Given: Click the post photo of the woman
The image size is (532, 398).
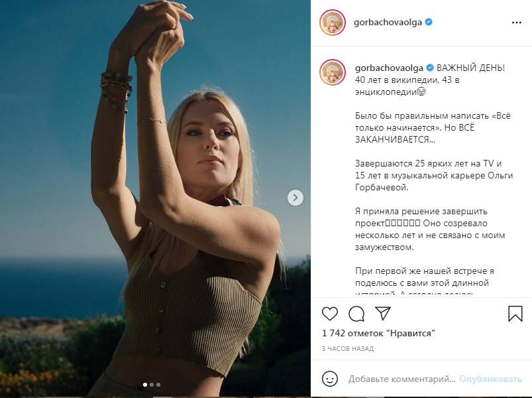Looking at the screenshot, I should (155, 199).
